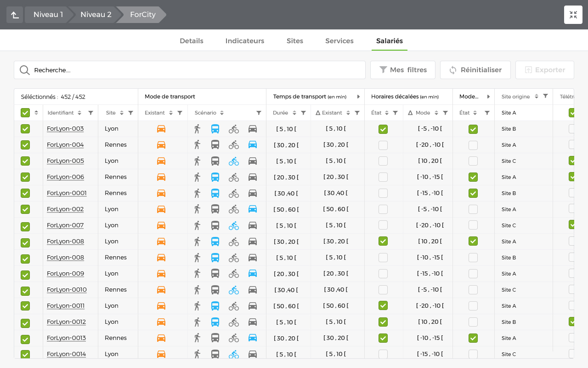Open filter on Horaires décalées État column
This screenshot has width=588, height=368.
[395, 113]
